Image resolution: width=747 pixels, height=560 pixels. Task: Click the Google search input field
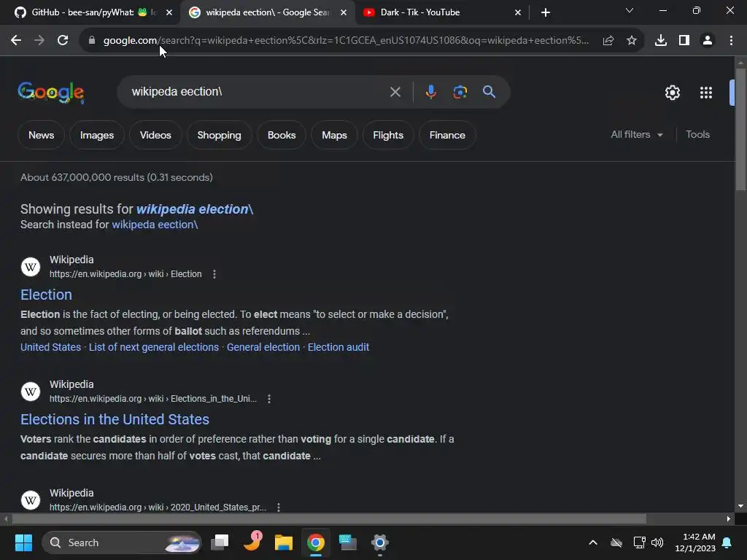(258, 91)
